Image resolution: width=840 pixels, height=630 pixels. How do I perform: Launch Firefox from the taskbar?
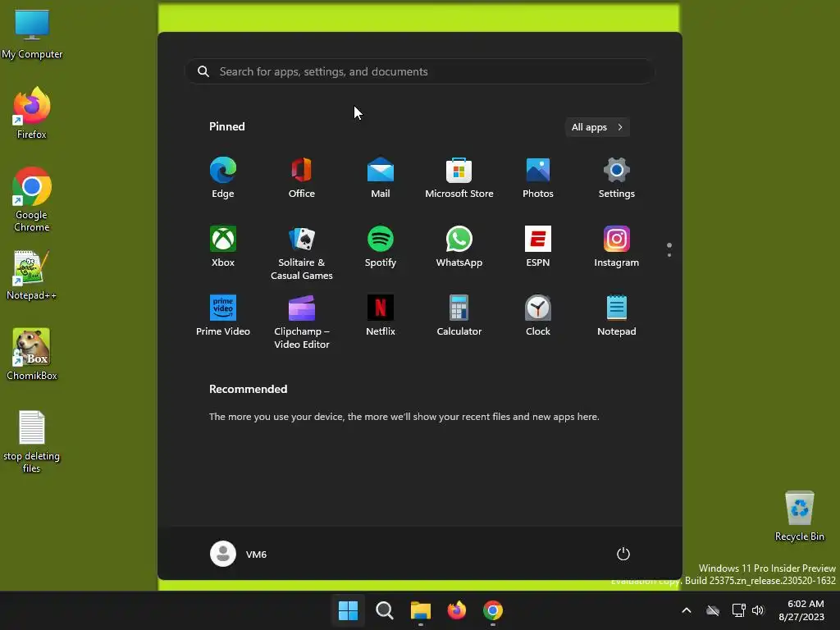pos(457,610)
